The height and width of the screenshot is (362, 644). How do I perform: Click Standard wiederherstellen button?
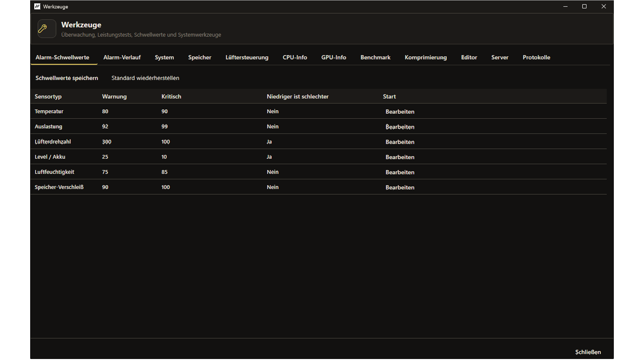[145, 78]
